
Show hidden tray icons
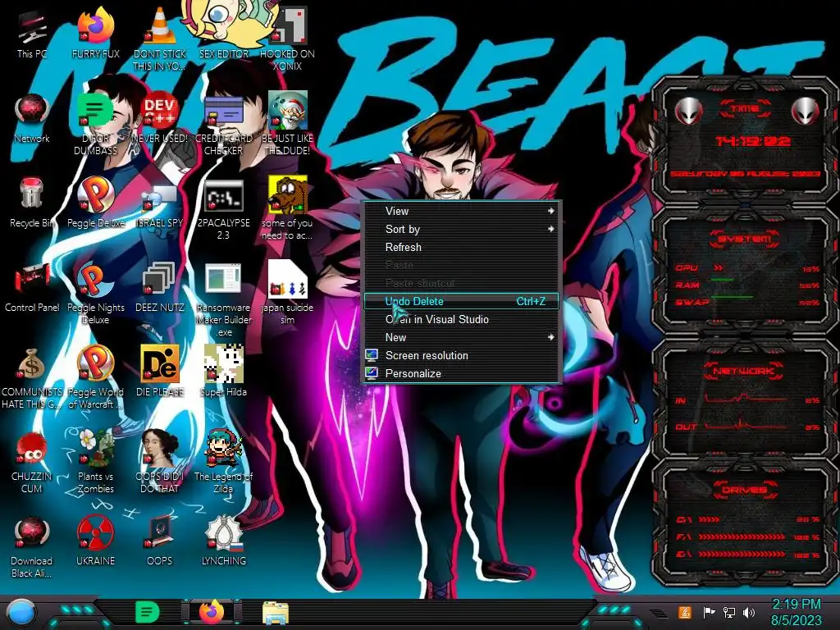[x=660, y=614]
